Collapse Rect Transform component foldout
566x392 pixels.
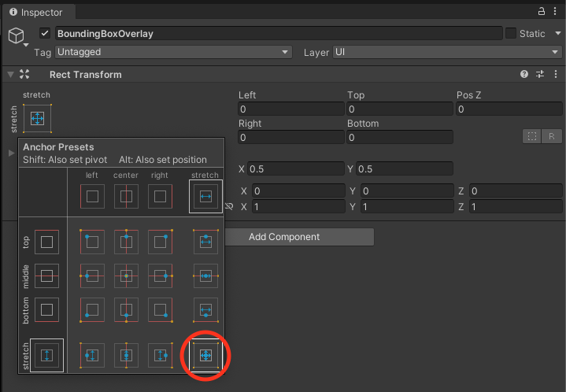point(10,75)
